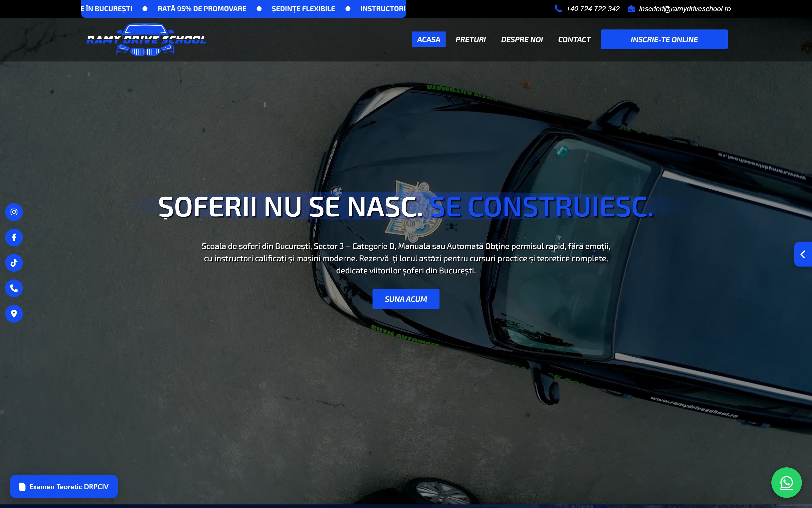Click the ȘOFERII NU SE NASC. headline
This screenshot has height=508, width=812.
coord(290,207)
